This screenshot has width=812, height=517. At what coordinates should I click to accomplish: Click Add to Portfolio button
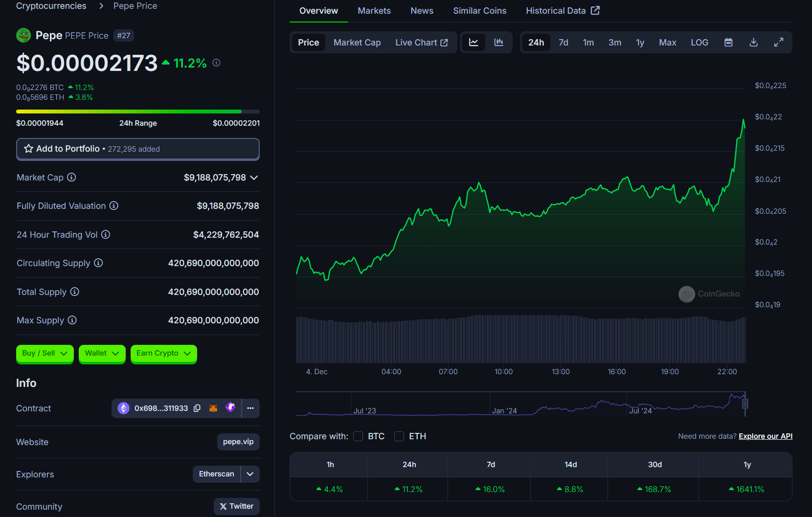137,149
